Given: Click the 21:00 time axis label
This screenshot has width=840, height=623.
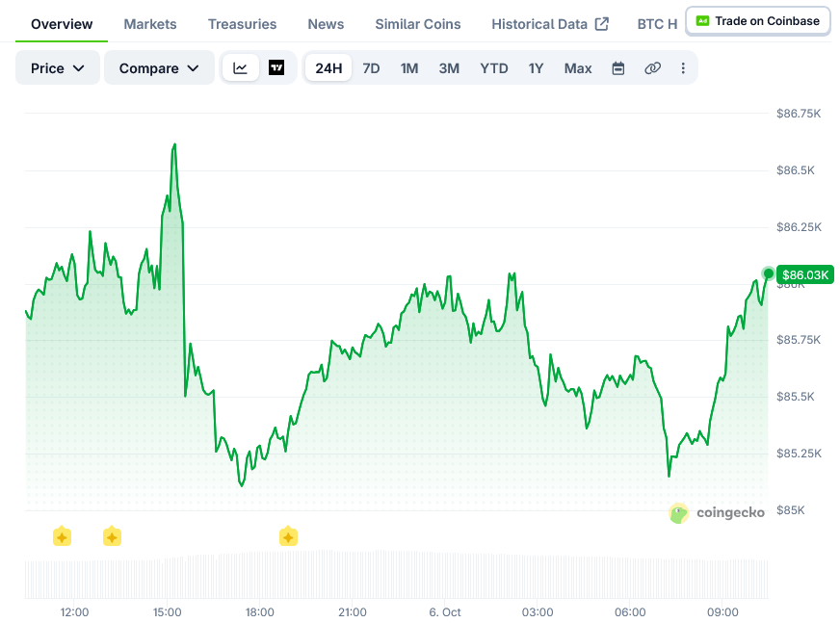Looking at the screenshot, I should [x=353, y=611].
